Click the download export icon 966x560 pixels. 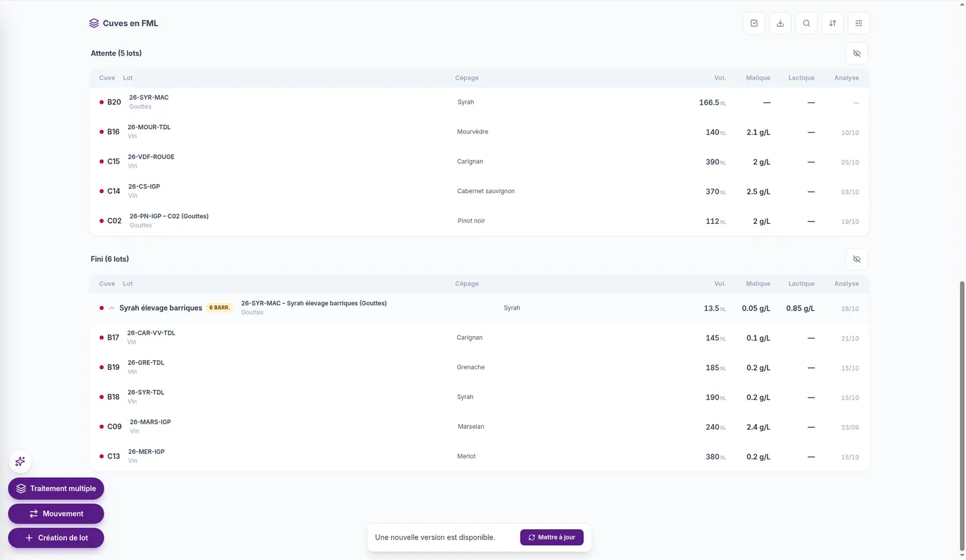click(780, 23)
